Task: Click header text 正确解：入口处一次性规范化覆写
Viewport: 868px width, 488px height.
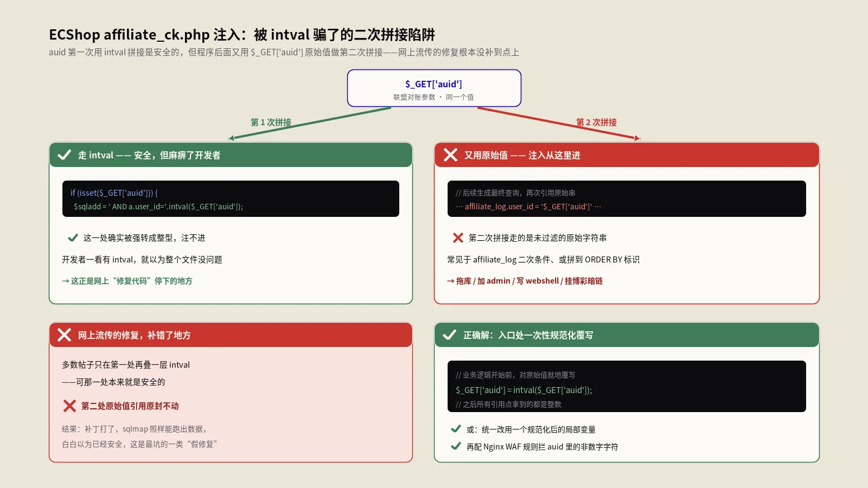Action: (x=528, y=335)
